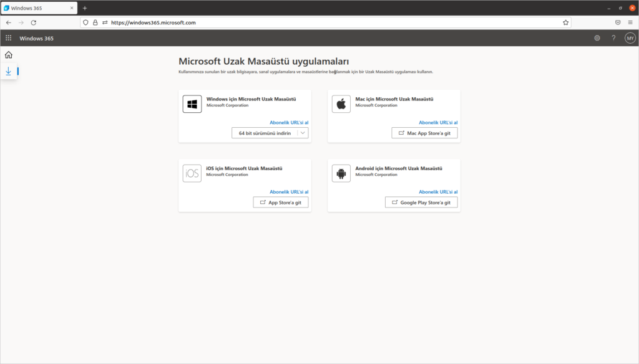The width and height of the screenshot is (639, 364).
Task: Get subscription URL for Mac app
Action: point(438,123)
